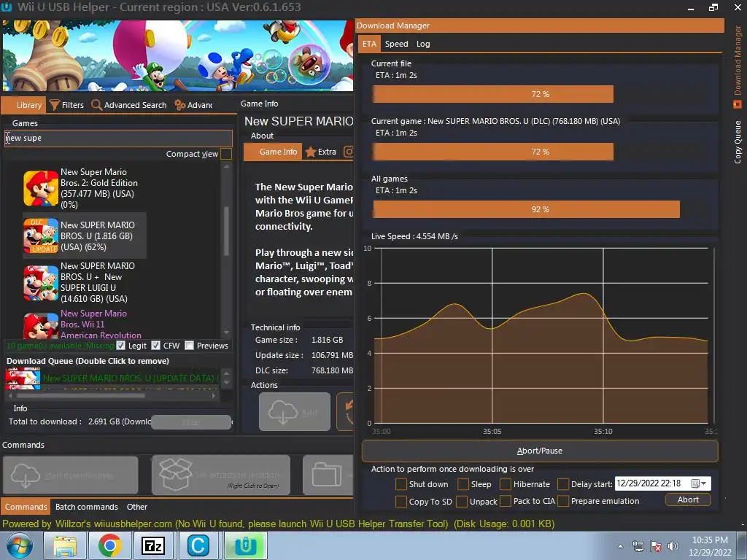Click download queue scroll-right arrow
This screenshot has width=747, height=560.
214,395
